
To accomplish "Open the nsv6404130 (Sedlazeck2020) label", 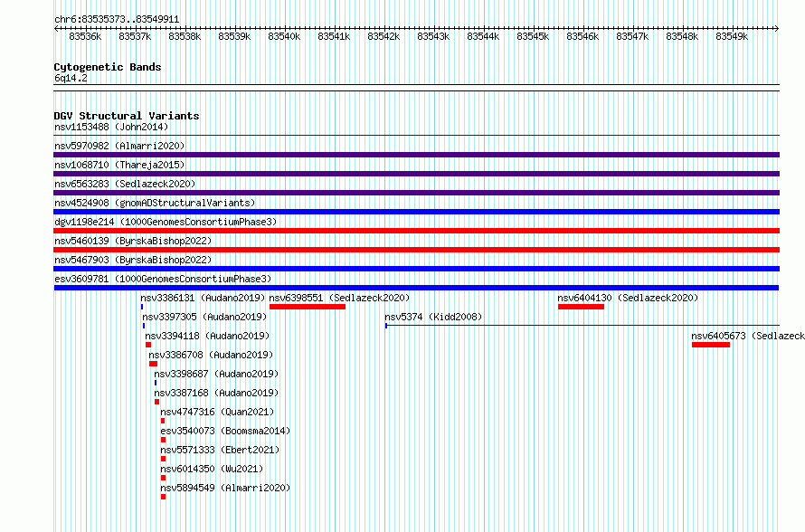I will click(628, 298).
